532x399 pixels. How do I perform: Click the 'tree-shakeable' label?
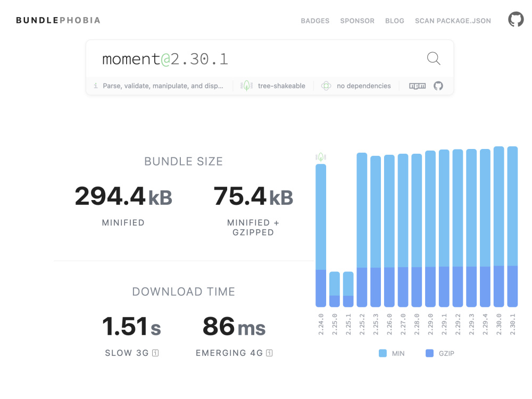(x=281, y=86)
